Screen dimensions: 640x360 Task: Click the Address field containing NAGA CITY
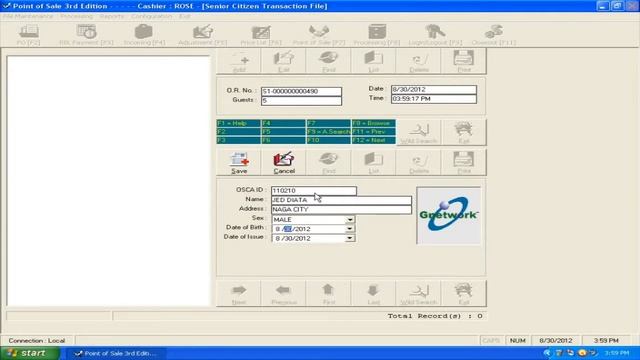pyautogui.click(x=342, y=209)
